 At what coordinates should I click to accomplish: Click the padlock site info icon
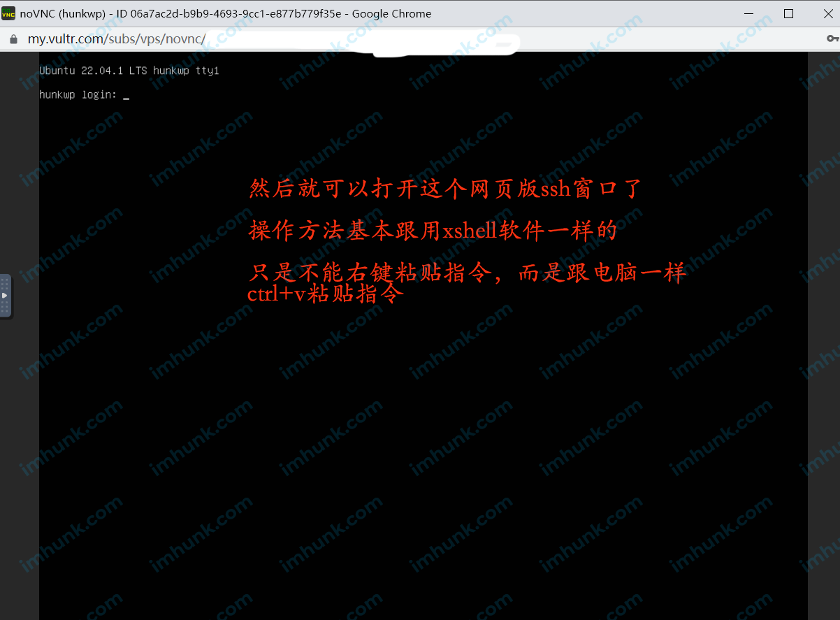click(x=13, y=39)
